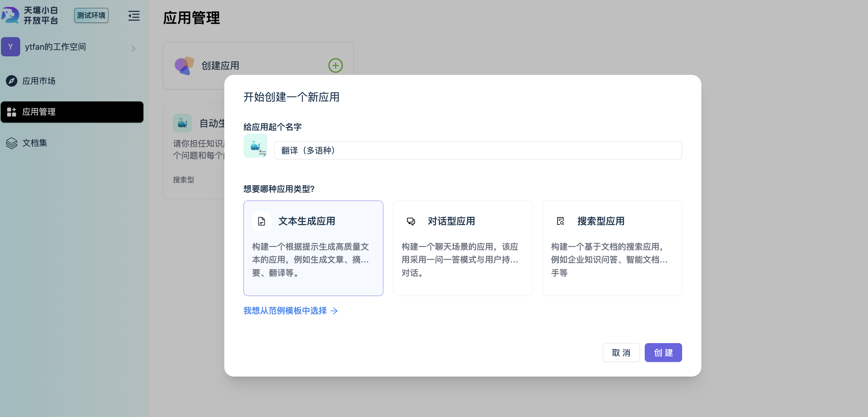
Task: Click the document-search icon in 搜索型应用
Action: (560, 221)
